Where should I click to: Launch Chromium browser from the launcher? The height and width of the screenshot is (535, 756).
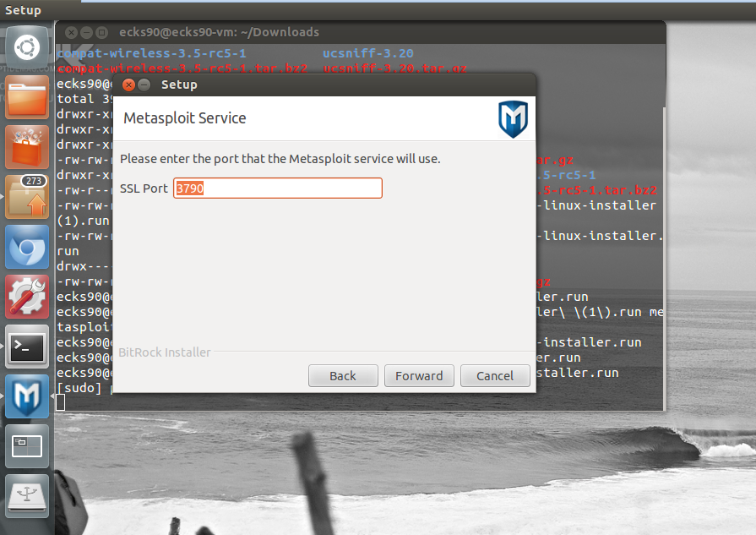(x=27, y=247)
